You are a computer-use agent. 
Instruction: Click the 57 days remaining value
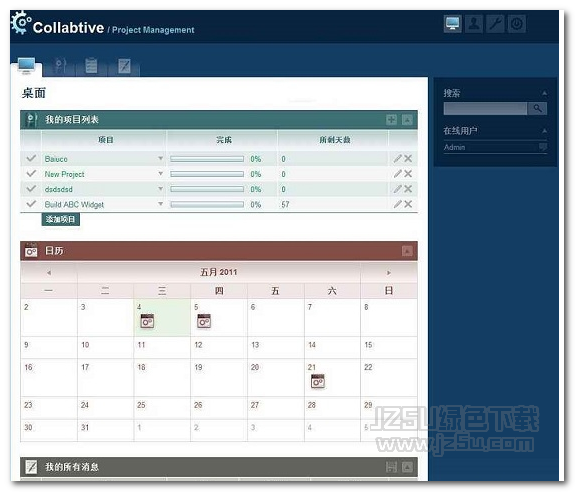pyautogui.click(x=285, y=205)
